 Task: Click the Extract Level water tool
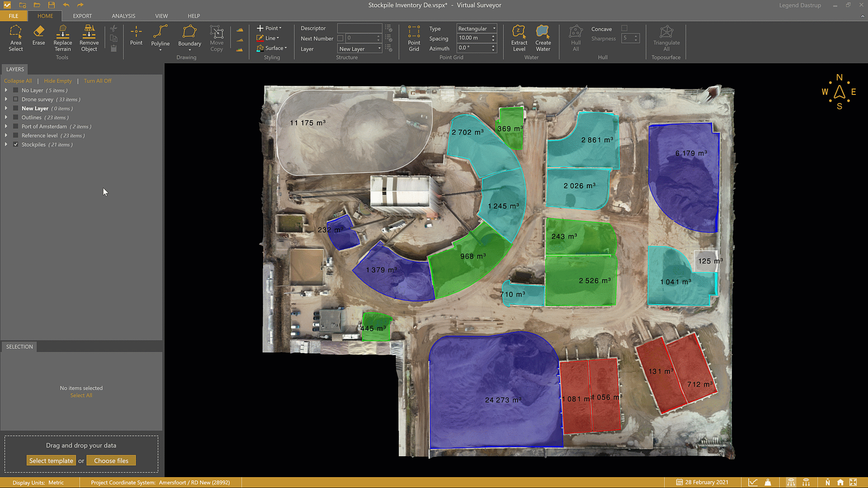tap(519, 38)
